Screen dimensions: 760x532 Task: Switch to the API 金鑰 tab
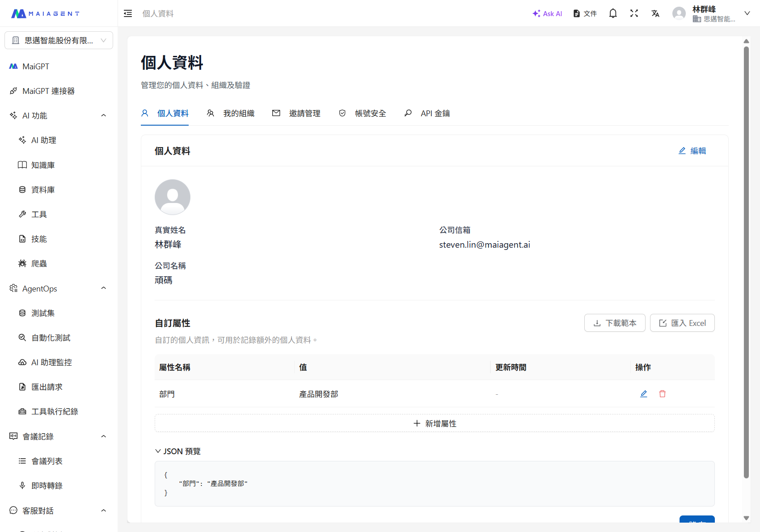pos(427,114)
